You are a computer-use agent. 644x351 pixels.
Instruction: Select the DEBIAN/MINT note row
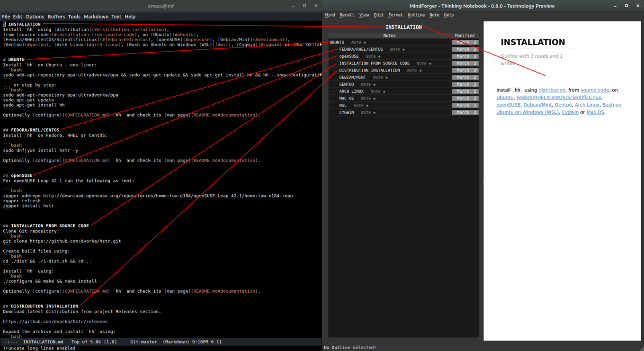[389, 77]
